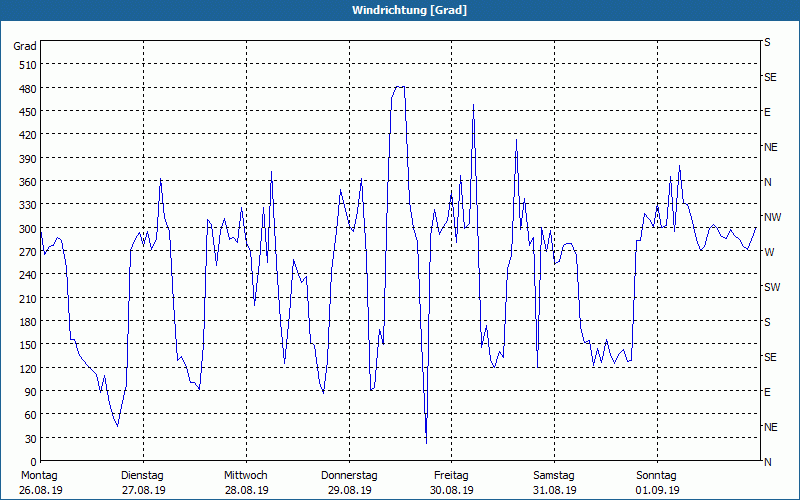Pick the 390 tick label
Viewport: 800px width, 500px height.
pos(28,159)
